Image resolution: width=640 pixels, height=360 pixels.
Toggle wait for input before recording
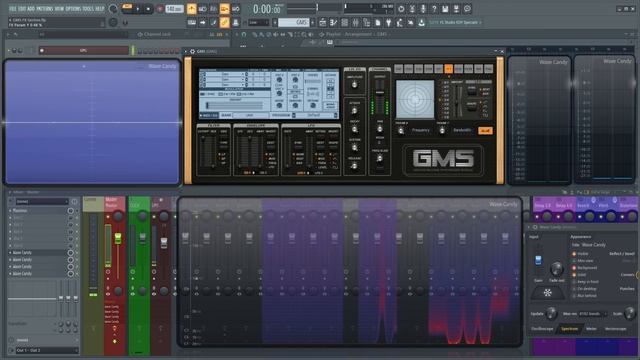(x=202, y=9)
